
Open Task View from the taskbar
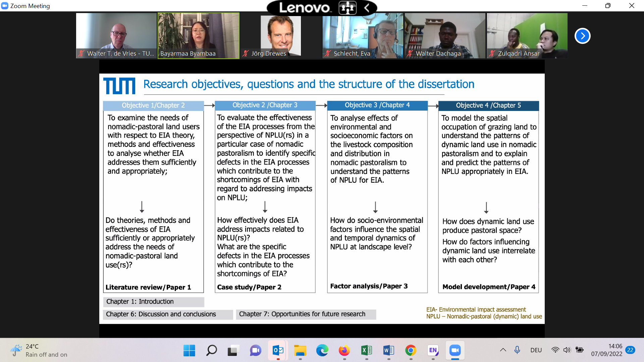click(x=233, y=351)
